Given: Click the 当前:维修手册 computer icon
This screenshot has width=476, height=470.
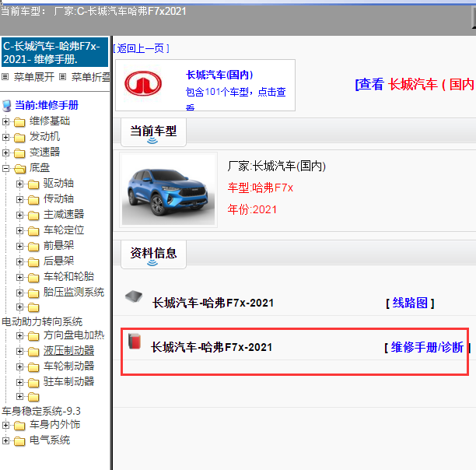Looking at the screenshot, I should pyautogui.click(x=7, y=106).
